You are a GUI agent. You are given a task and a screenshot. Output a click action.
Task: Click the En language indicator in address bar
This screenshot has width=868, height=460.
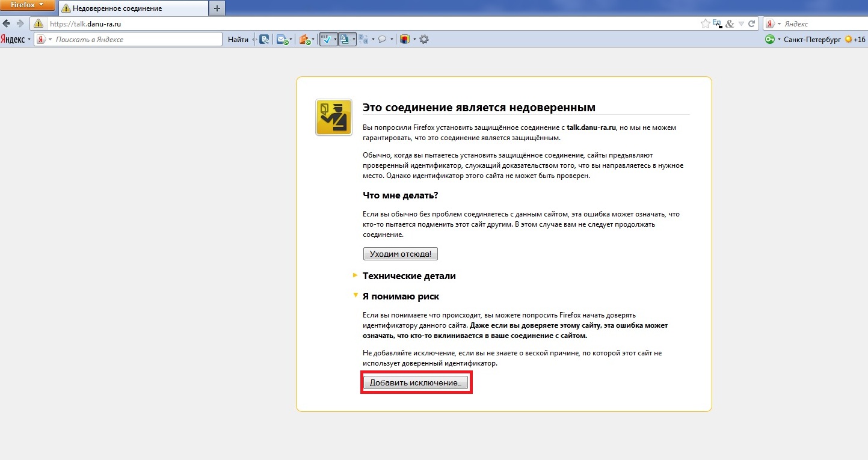tap(717, 23)
